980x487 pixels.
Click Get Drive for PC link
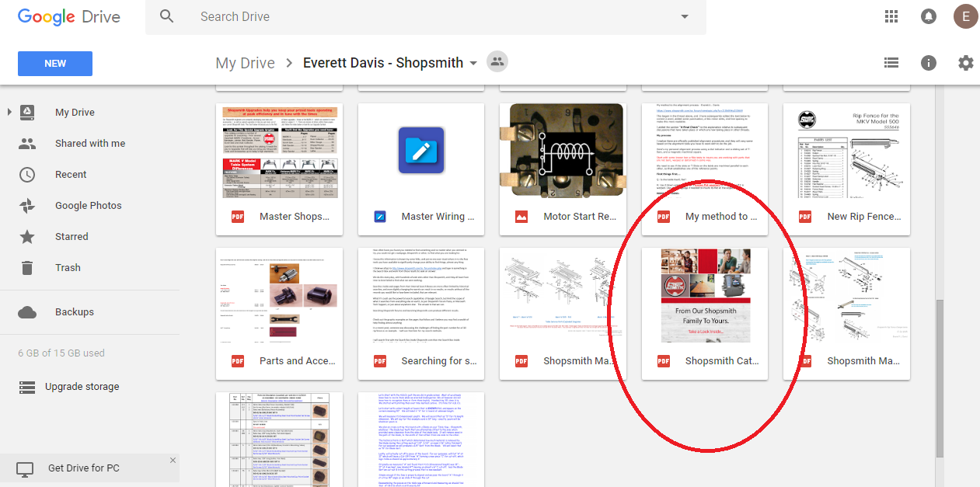click(84, 468)
